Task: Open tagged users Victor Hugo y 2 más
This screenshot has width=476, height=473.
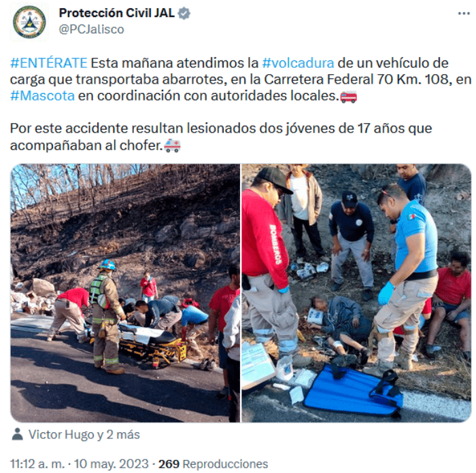Action: click(x=84, y=434)
